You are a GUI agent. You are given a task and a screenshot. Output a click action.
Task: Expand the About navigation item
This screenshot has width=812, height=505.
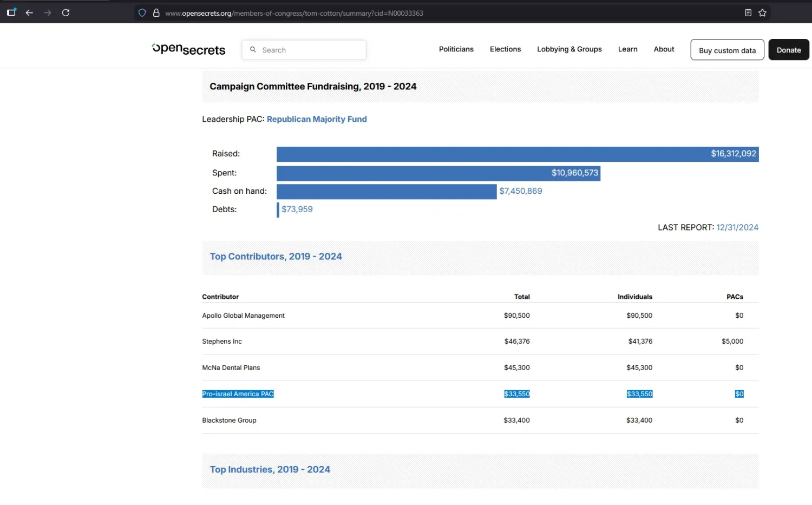point(664,49)
